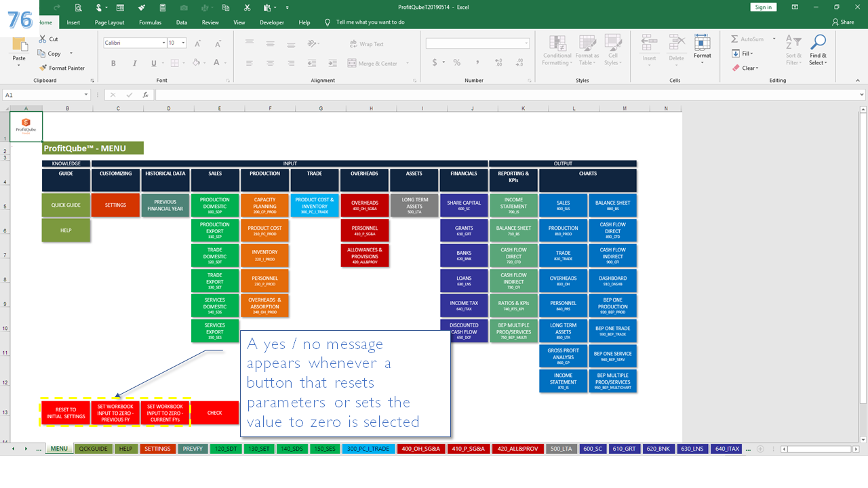Open the Fill dropdown in Editing group
The width and height of the screenshot is (868, 488).
point(743,54)
